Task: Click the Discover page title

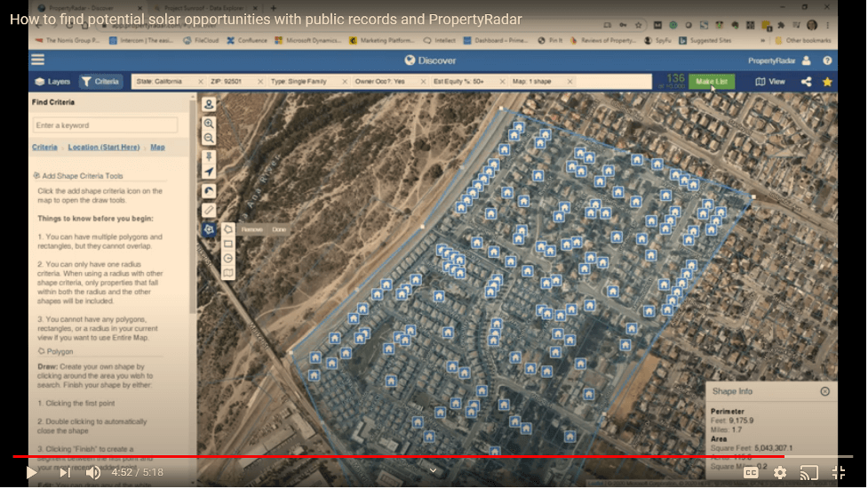Action: tap(430, 60)
